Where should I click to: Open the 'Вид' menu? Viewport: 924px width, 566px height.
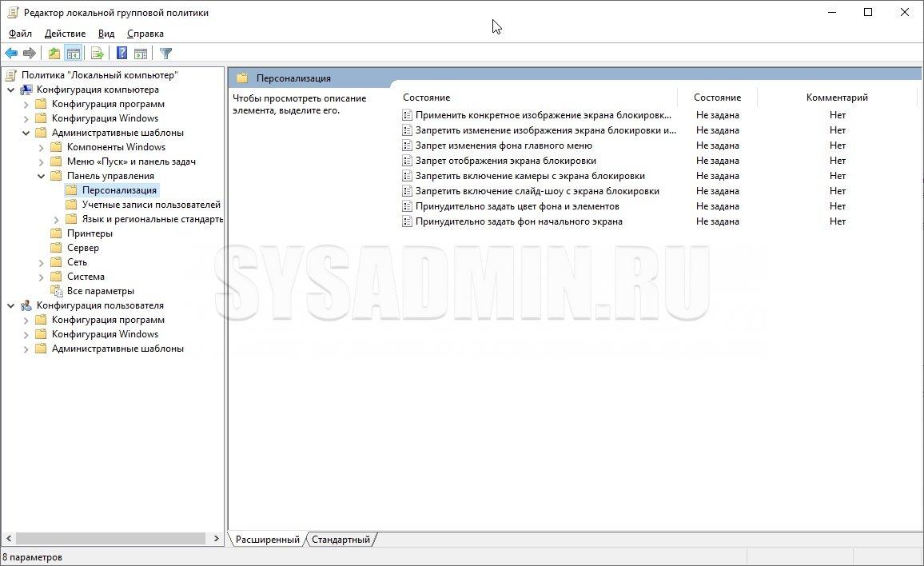point(106,34)
